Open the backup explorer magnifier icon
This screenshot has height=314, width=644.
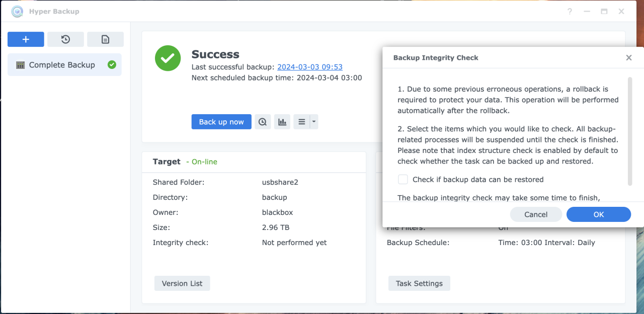pyautogui.click(x=263, y=122)
